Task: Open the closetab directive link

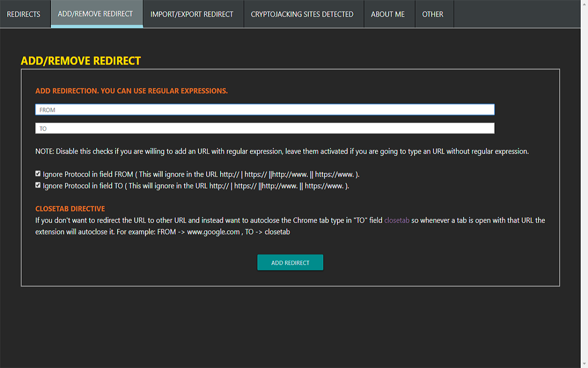Action: click(x=396, y=220)
